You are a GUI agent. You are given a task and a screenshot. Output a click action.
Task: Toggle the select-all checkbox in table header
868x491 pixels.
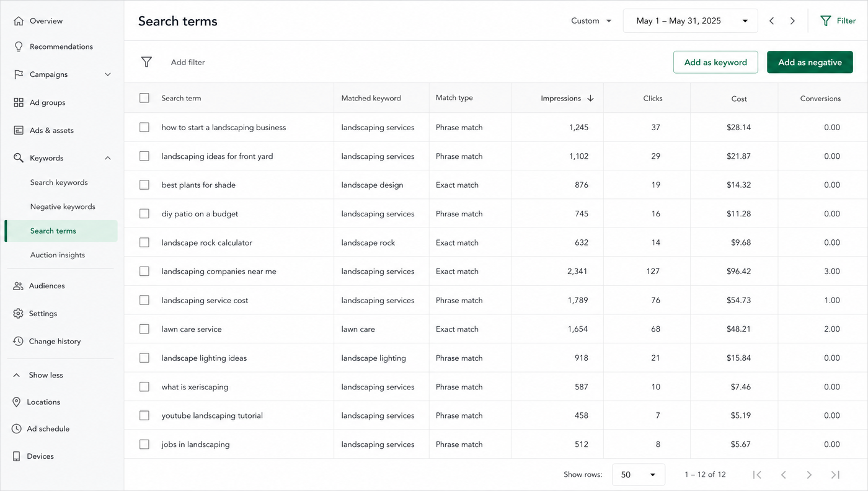[x=144, y=98]
